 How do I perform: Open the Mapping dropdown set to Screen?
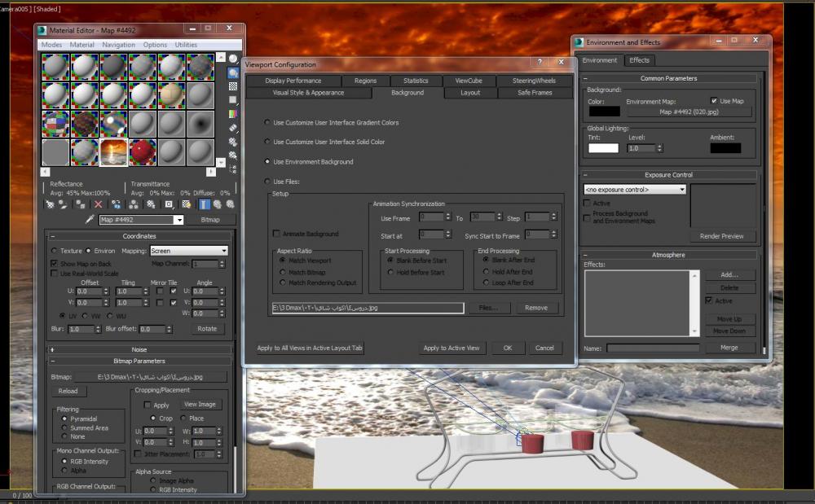click(x=189, y=251)
